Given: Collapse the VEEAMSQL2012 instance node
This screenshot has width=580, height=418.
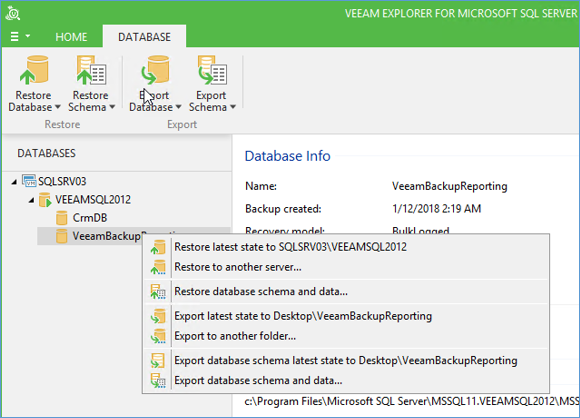Looking at the screenshot, I should click(x=31, y=200).
